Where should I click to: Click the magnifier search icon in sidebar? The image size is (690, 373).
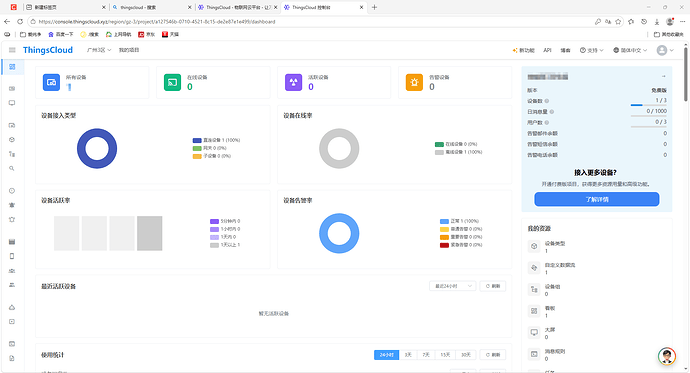click(12, 168)
